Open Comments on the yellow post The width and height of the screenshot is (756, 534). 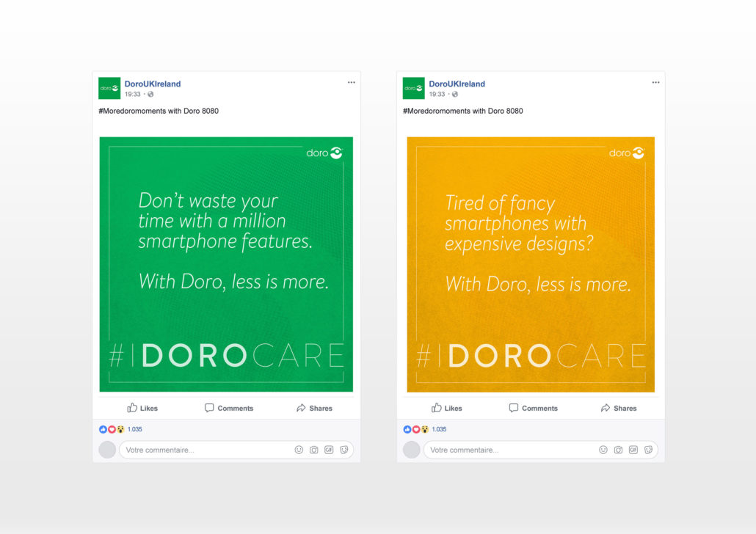534,409
